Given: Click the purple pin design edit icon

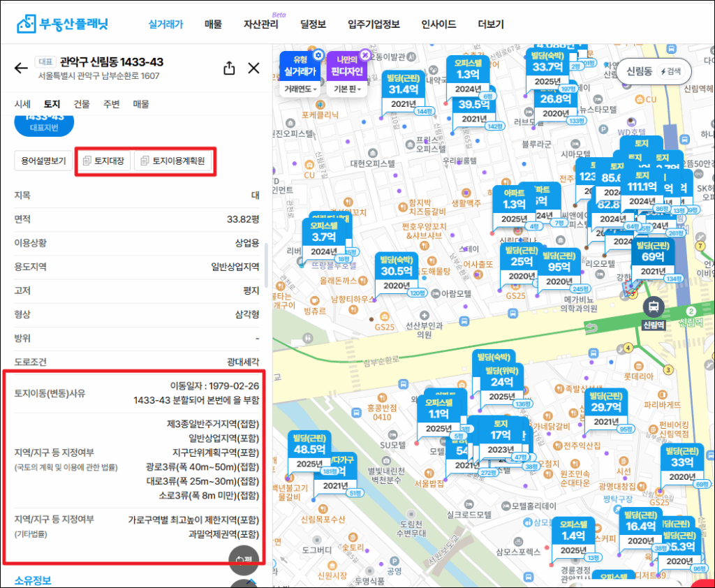Looking at the screenshot, I should click(364, 55).
